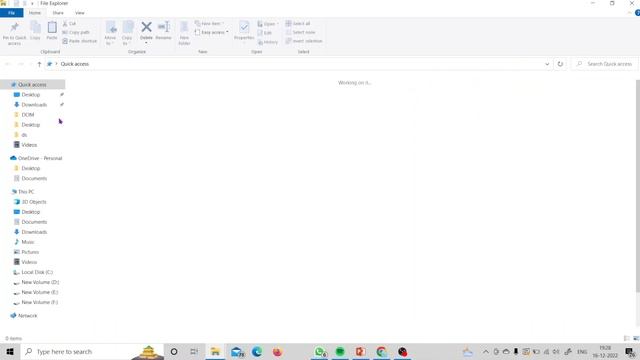The height and width of the screenshot is (360, 640).
Task: Click the Refresh button beside address bar
Action: (560, 64)
